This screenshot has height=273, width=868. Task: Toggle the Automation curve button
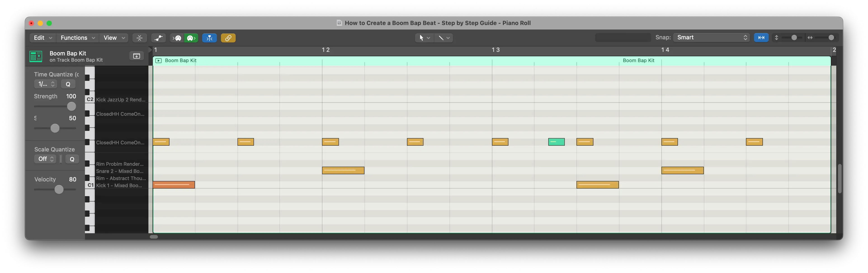tap(158, 38)
